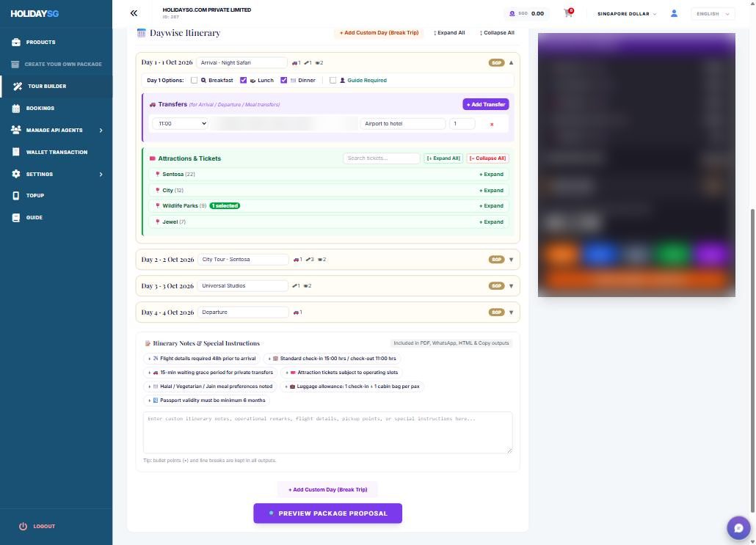The height and width of the screenshot is (545, 756).
Task: Click the Topup phone icon
Action: click(x=16, y=195)
